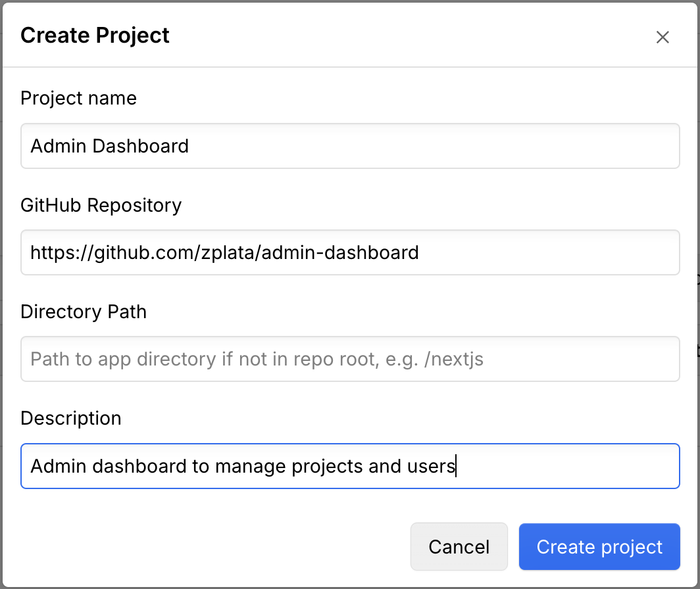Click the Project name label
The width and height of the screenshot is (700, 589).
click(x=78, y=98)
